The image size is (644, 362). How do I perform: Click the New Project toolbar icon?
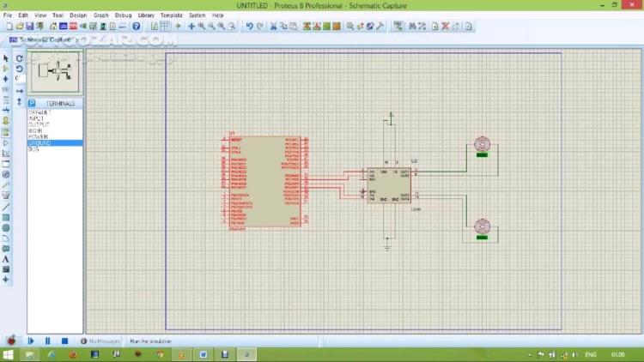click(x=9, y=27)
